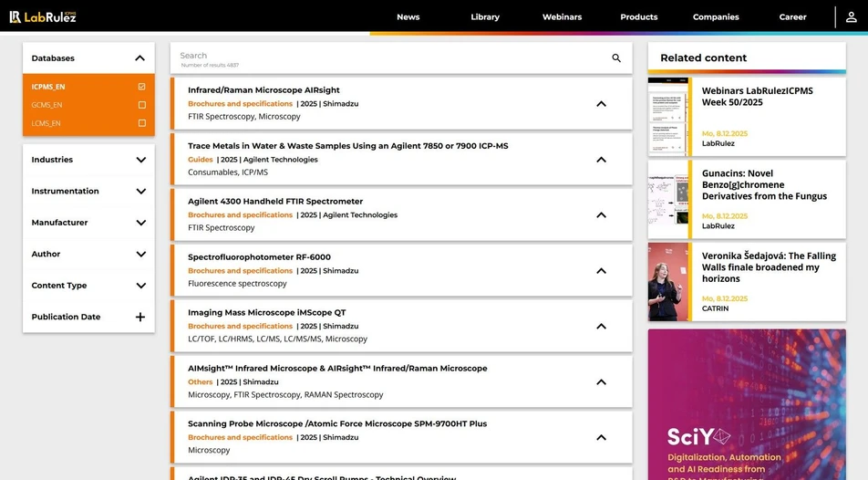Click the plus icon next to Publication Date
The width and height of the screenshot is (868, 480).
[x=140, y=318]
